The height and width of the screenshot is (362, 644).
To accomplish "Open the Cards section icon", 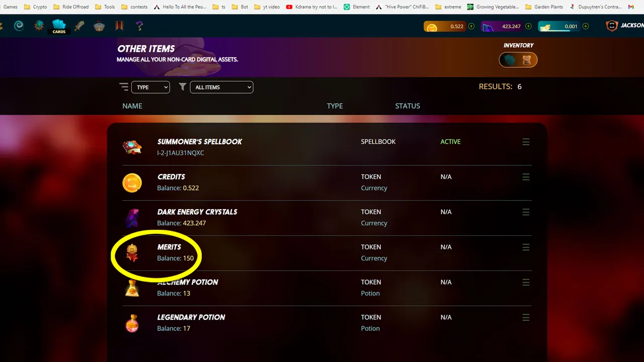I will click(x=59, y=26).
